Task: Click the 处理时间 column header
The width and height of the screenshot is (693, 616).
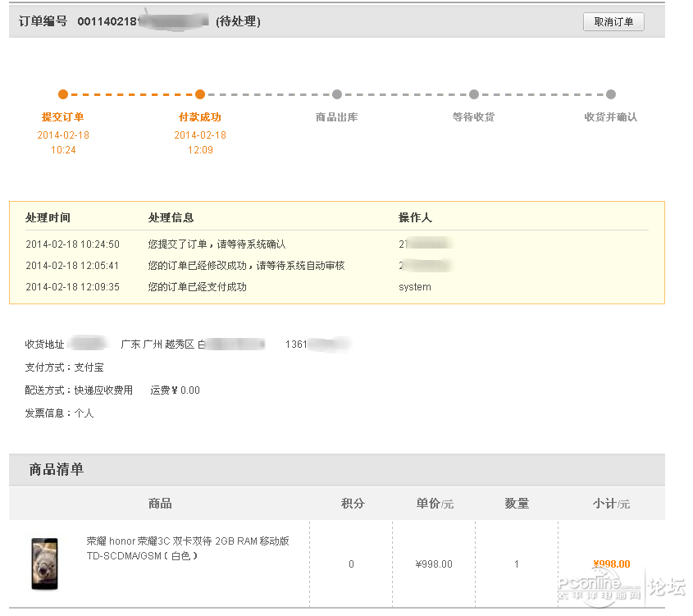Action: coord(48,218)
